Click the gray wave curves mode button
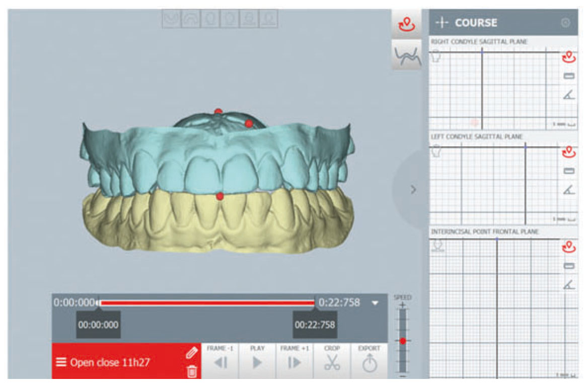 [x=406, y=55]
